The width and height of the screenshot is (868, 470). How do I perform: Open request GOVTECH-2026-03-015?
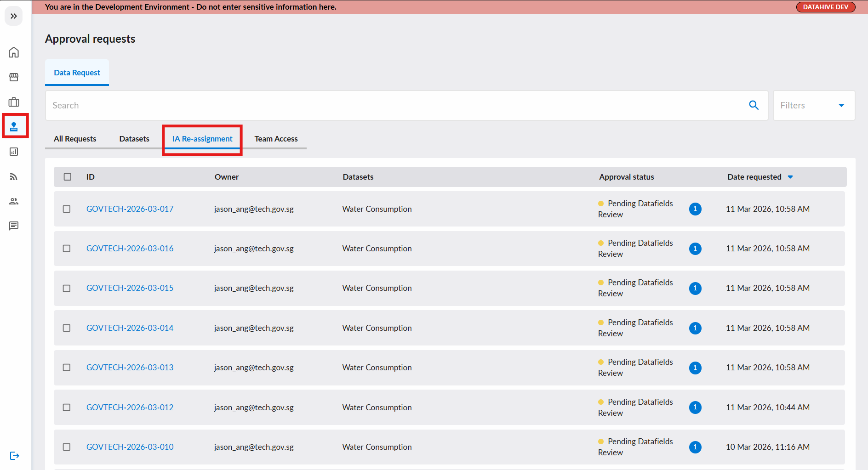(x=130, y=288)
